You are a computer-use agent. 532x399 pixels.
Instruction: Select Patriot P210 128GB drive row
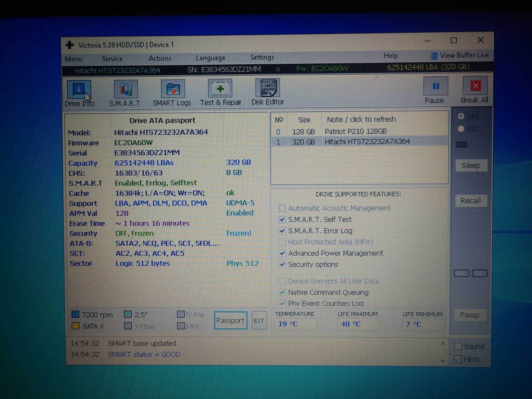click(x=360, y=131)
